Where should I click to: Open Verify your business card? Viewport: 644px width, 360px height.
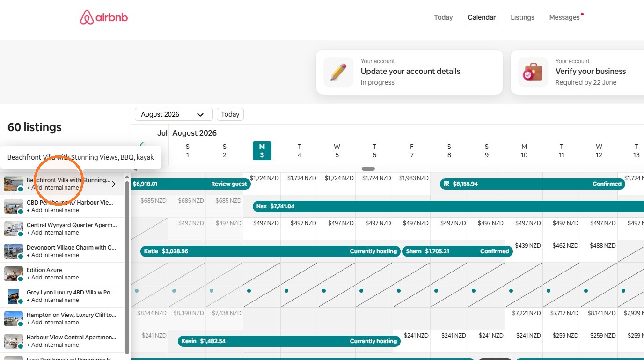click(577, 72)
